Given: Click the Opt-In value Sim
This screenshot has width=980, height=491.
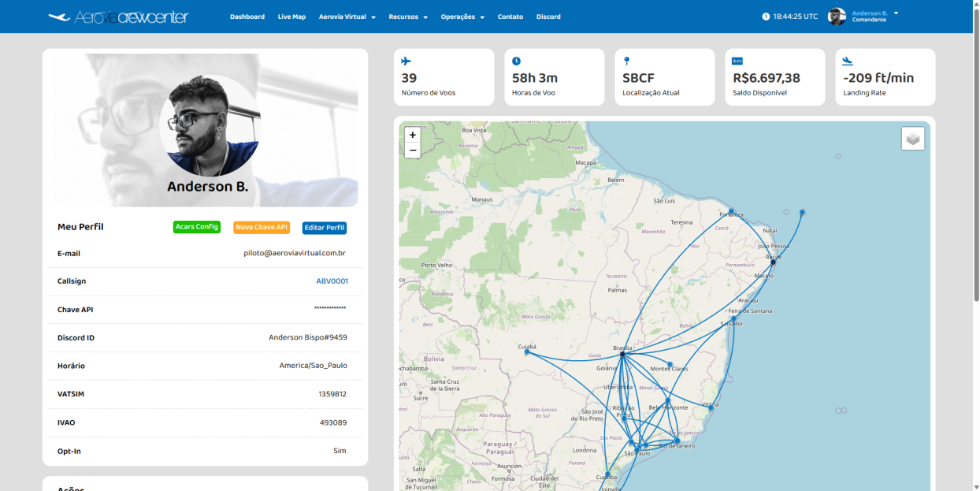Looking at the screenshot, I should click(340, 451).
